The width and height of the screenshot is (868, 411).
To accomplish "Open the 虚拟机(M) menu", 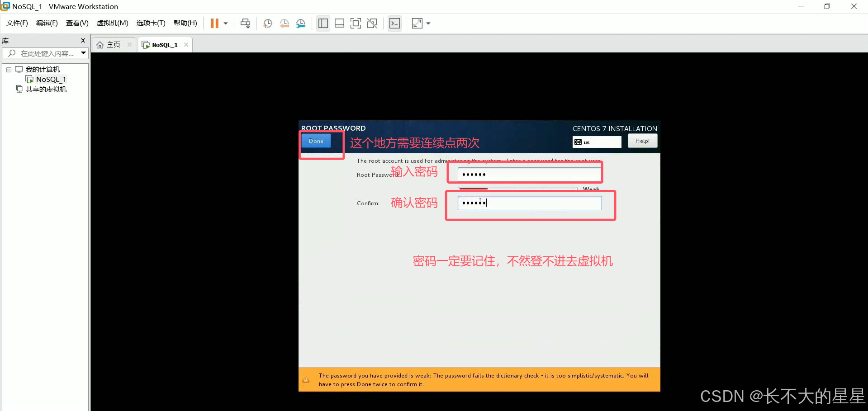I will click(x=113, y=23).
